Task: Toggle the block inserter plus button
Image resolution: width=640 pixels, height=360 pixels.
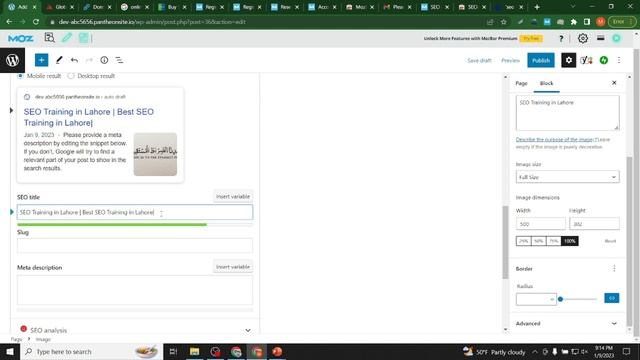Action: [x=41, y=60]
